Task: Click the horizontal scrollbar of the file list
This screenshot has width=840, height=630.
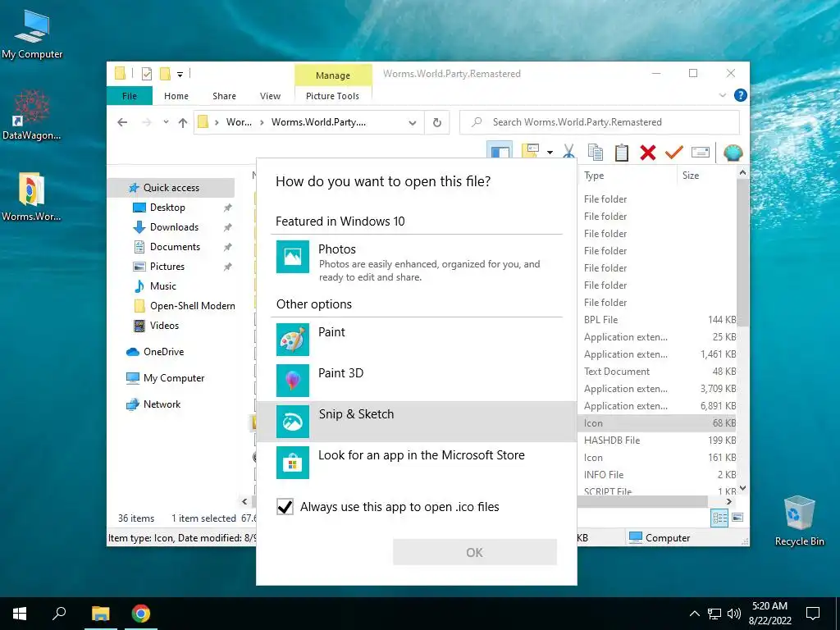Action: (641, 501)
